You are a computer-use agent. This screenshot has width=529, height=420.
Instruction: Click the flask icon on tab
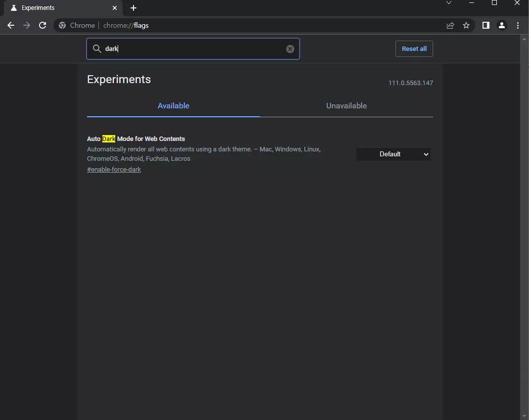click(14, 8)
